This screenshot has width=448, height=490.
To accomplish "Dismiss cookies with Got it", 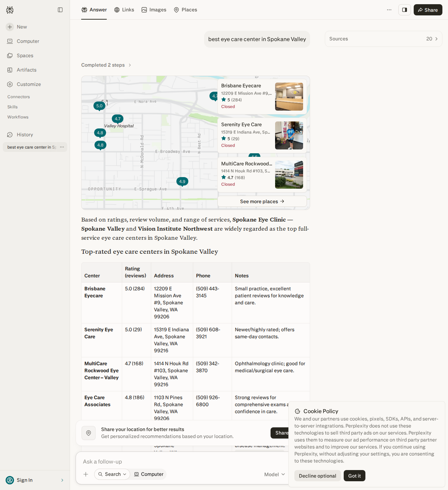I will [355, 476].
